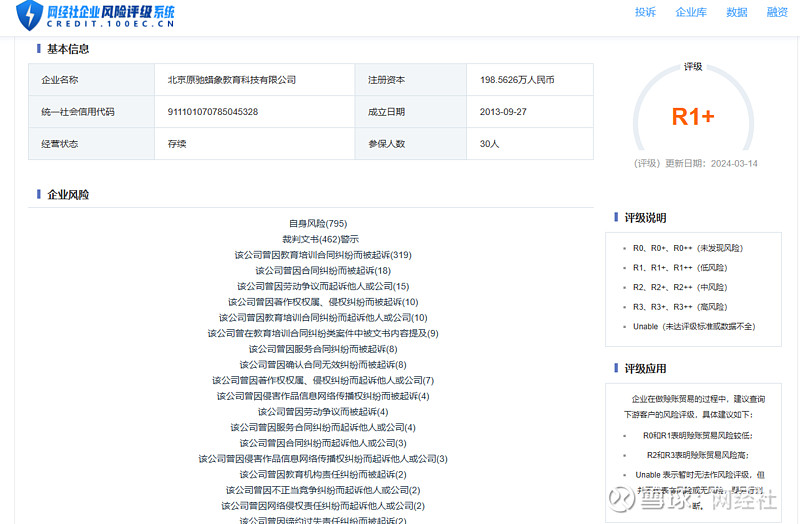This screenshot has height=524, width=800.
Task: Click 教育机构责任纠纷而被起诉(2) line
Action: (323, 475)
